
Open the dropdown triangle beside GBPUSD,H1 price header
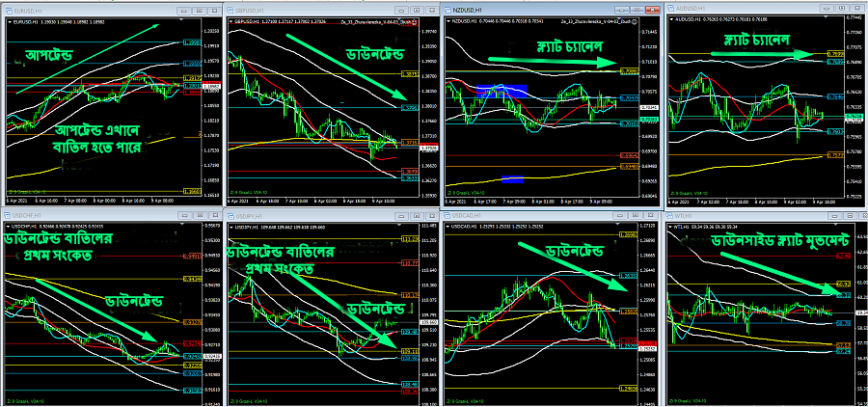click(231, 21)
